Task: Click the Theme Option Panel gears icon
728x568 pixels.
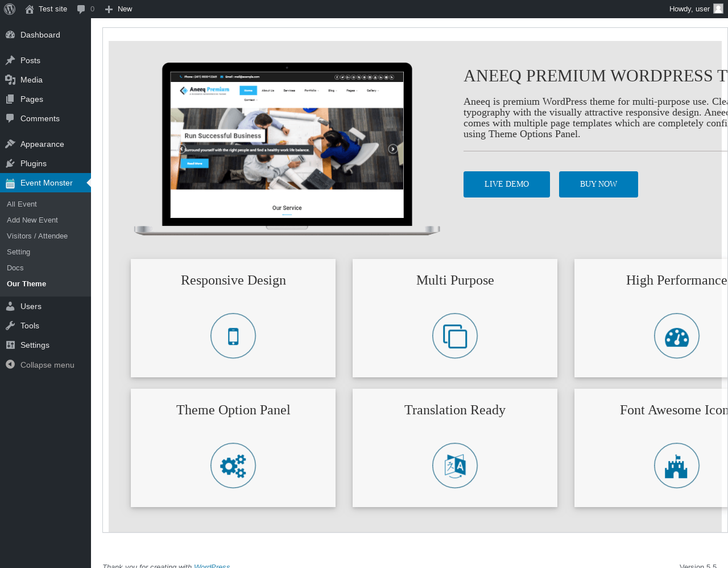Action: click(x=233, y=466)
